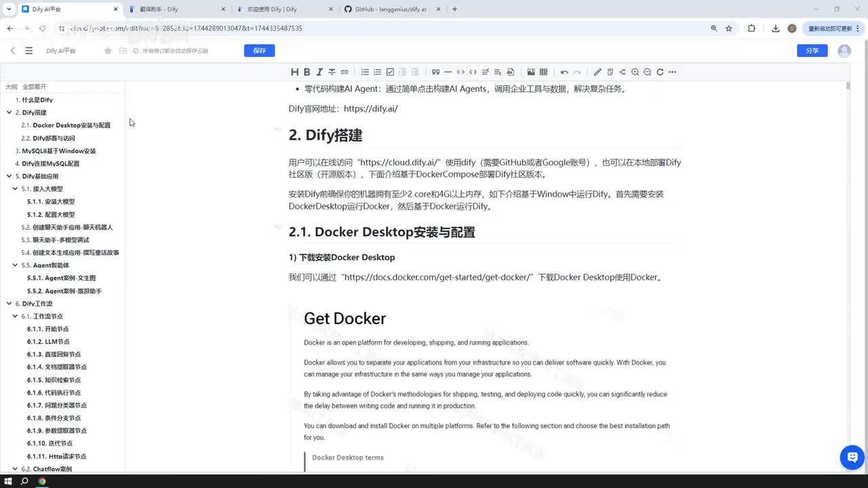
Task: Open the customer support chat bubble
Action: coord(852,457)
